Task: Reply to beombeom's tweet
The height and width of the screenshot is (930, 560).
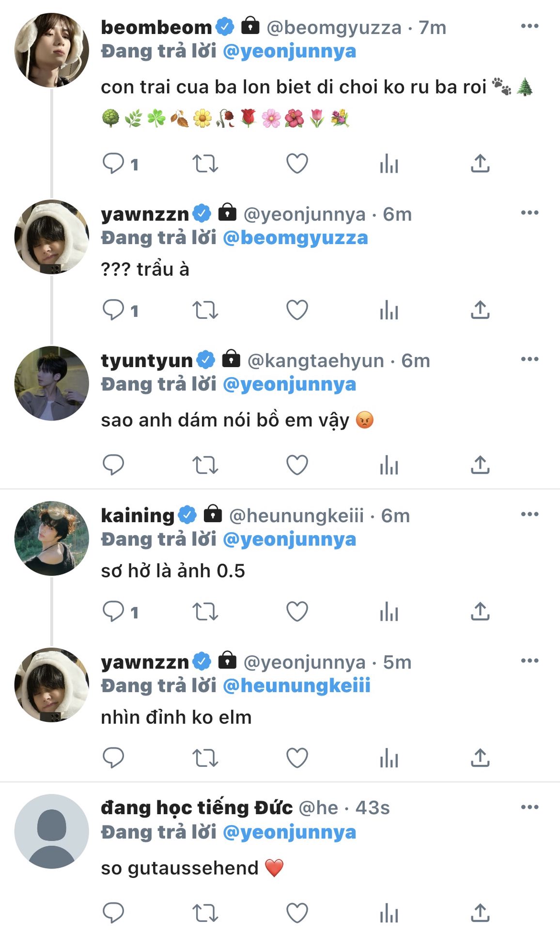Action: [x=113, y=164]
